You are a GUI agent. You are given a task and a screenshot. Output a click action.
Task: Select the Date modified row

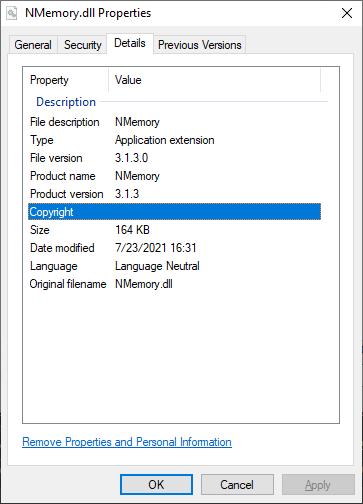174,248
